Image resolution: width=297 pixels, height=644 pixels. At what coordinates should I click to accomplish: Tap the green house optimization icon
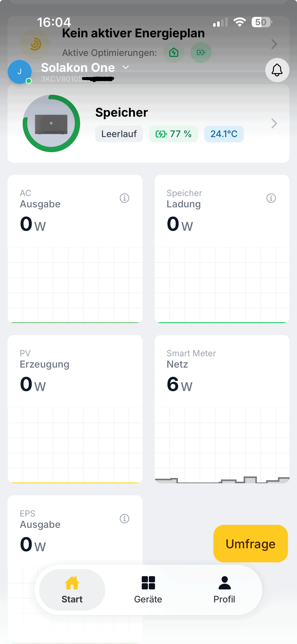coord(174,52)
